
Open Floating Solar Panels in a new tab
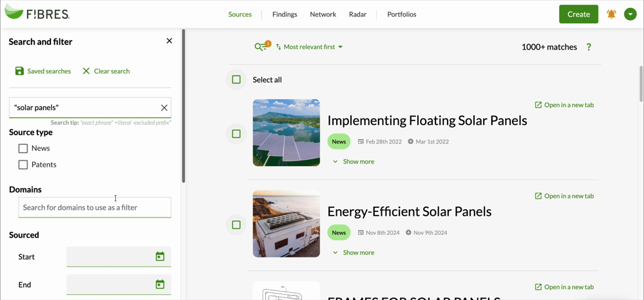click(x=564, y=105)
